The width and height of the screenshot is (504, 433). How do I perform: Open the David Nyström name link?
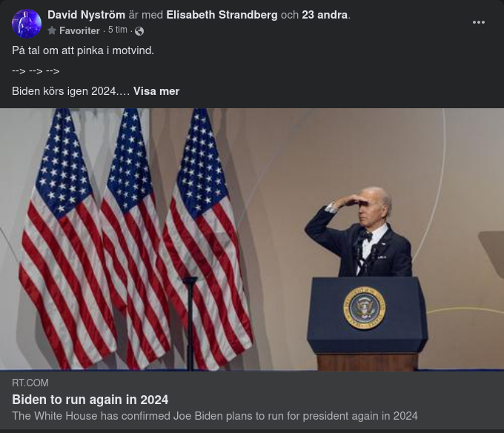click(86, 15)
